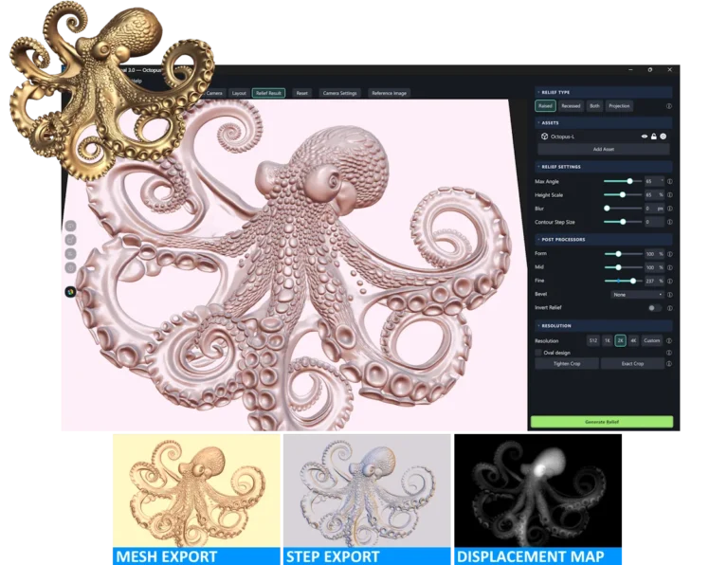Click the info icon for Form
The height and width of the screenshot is (565, 728).
pos(669,254)
